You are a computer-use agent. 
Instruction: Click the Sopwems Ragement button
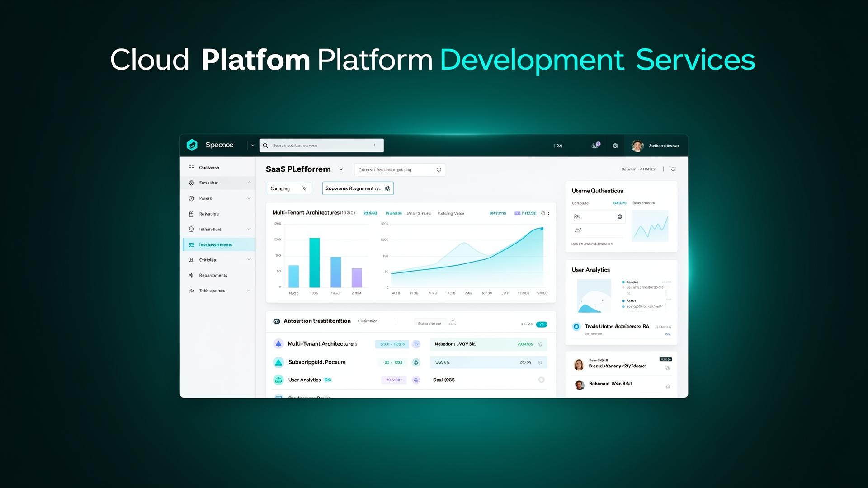pos(358,188)
